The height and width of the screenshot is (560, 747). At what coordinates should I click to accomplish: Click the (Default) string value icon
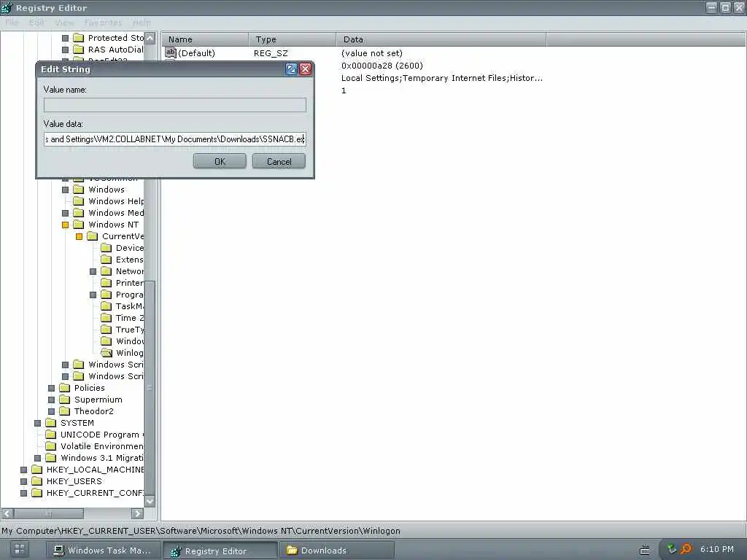pyautogui.click(x=171, y=52)
